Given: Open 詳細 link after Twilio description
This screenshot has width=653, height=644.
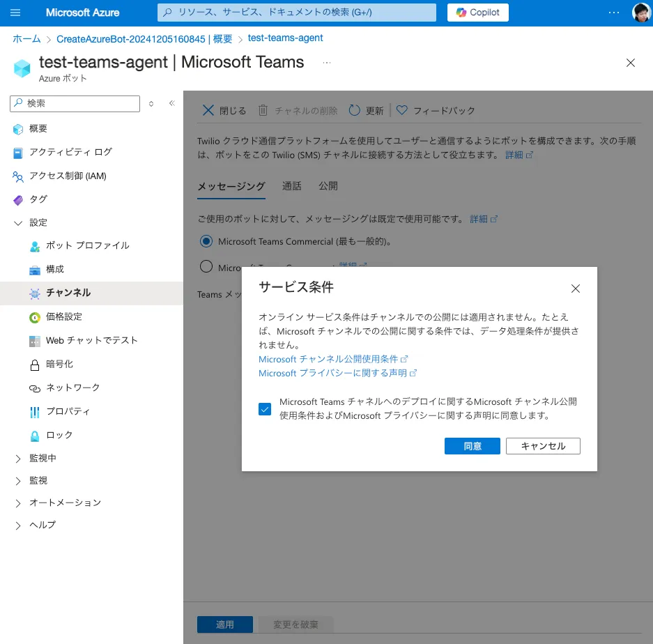Looking at the screenshot, I should pyautogui.click(x=518, y=155).
